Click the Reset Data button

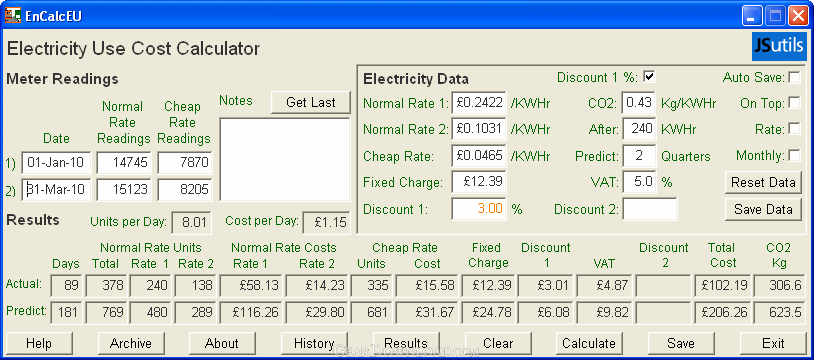763,182
